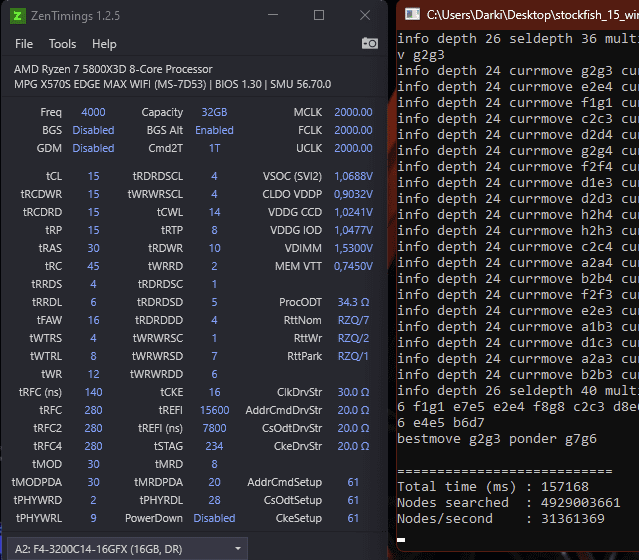639x560 pixels.
Task: Click the ZenTimings logo icon
Action: 18,15
